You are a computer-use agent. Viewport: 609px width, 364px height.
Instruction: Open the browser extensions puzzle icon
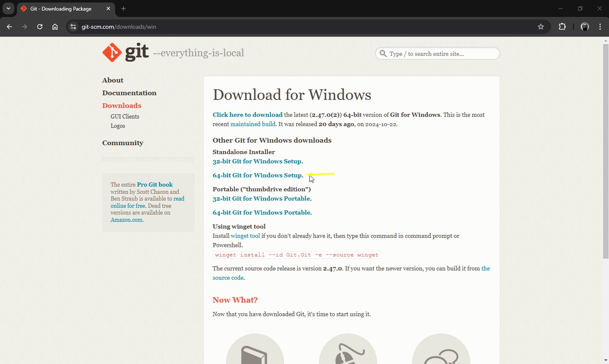(x=562, y=27)
